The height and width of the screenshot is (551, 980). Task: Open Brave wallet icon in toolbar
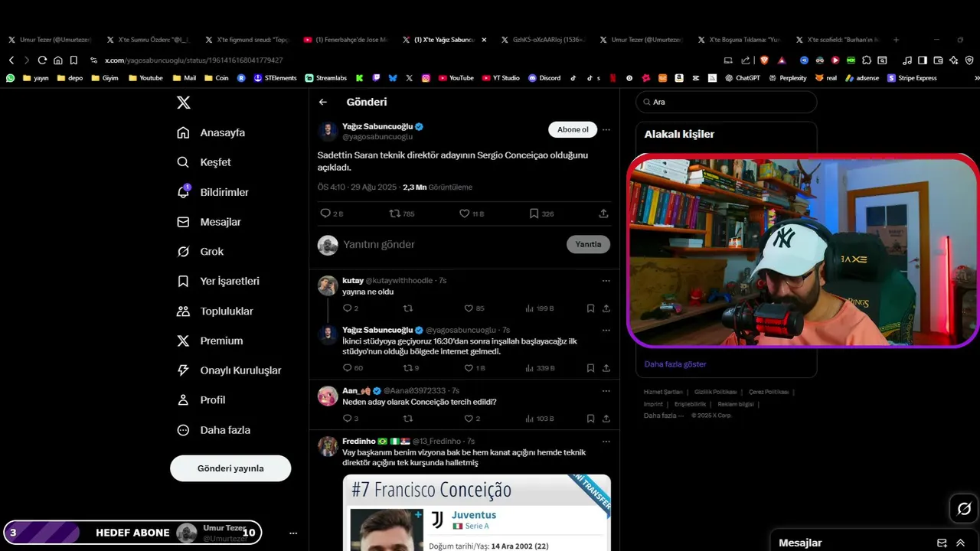tap(938, 60)
